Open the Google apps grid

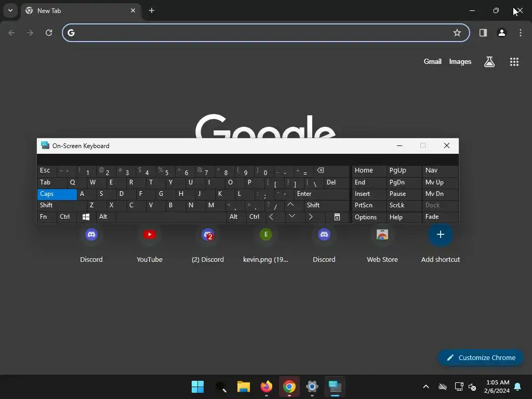[514, 61]
